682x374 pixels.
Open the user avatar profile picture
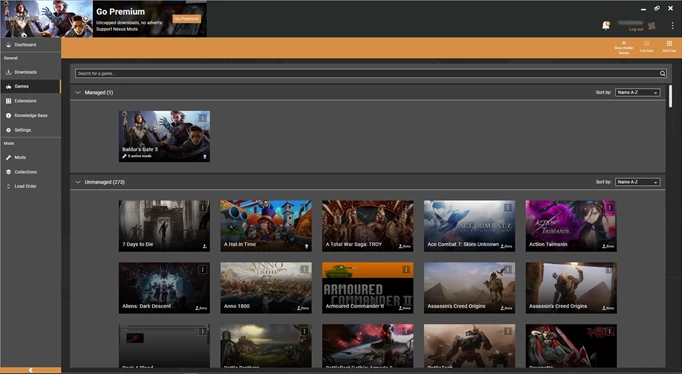point(652,26)
